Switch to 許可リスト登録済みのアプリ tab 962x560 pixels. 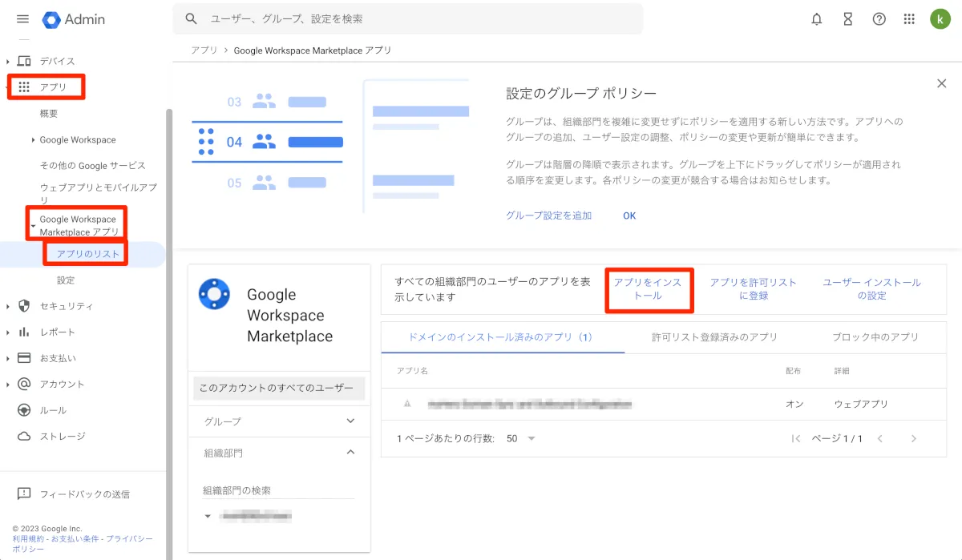coord(714,337)
